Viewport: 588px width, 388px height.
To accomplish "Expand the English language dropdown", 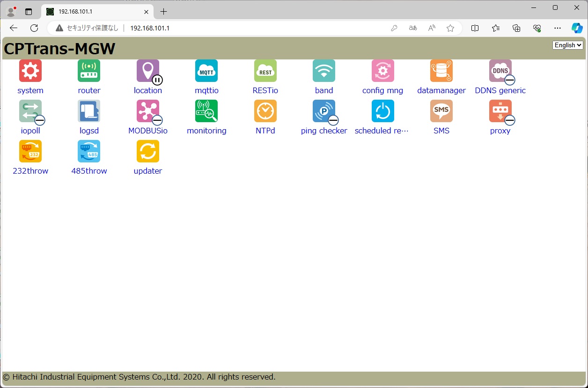I will (567, 45).
